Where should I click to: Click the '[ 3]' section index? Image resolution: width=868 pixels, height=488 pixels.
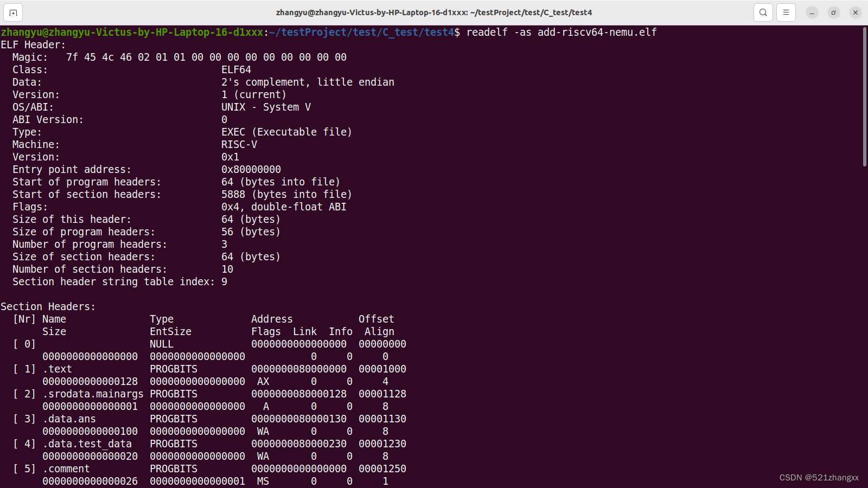tap(24, 419)
